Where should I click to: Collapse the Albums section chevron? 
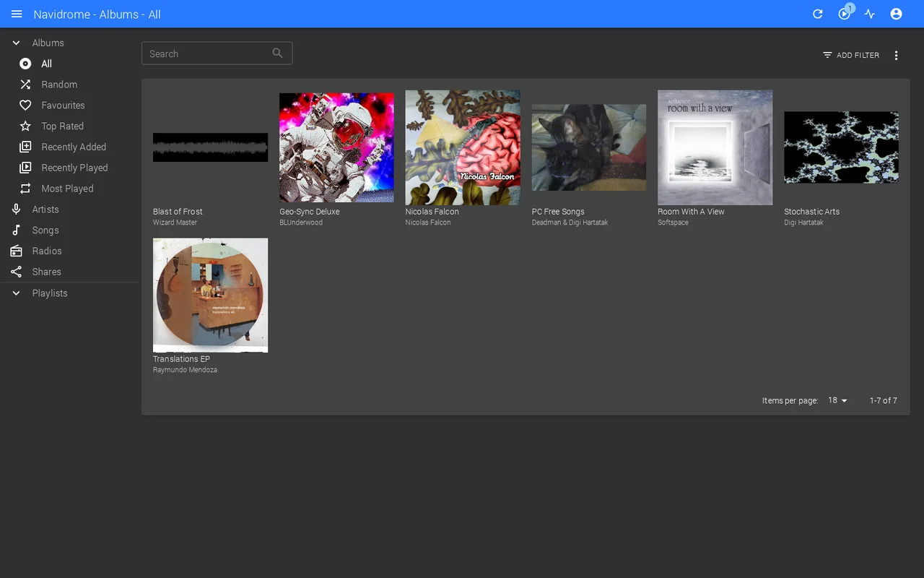16,43
